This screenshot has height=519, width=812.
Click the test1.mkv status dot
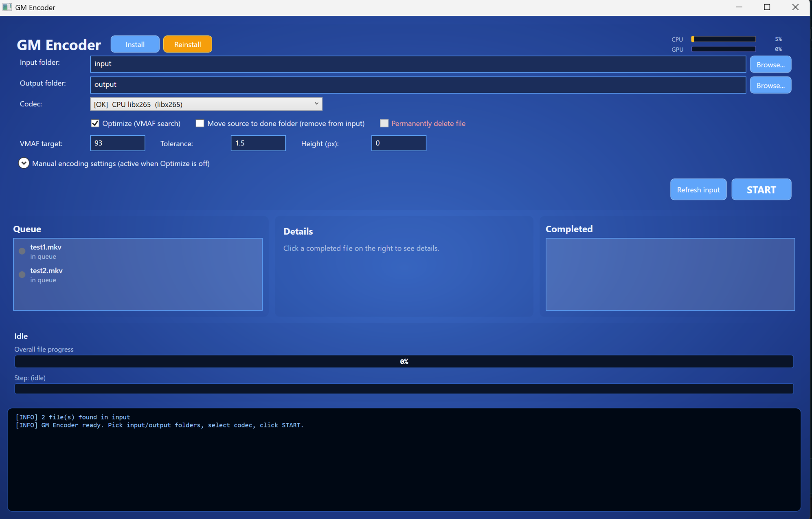click(x=22, y=251)
